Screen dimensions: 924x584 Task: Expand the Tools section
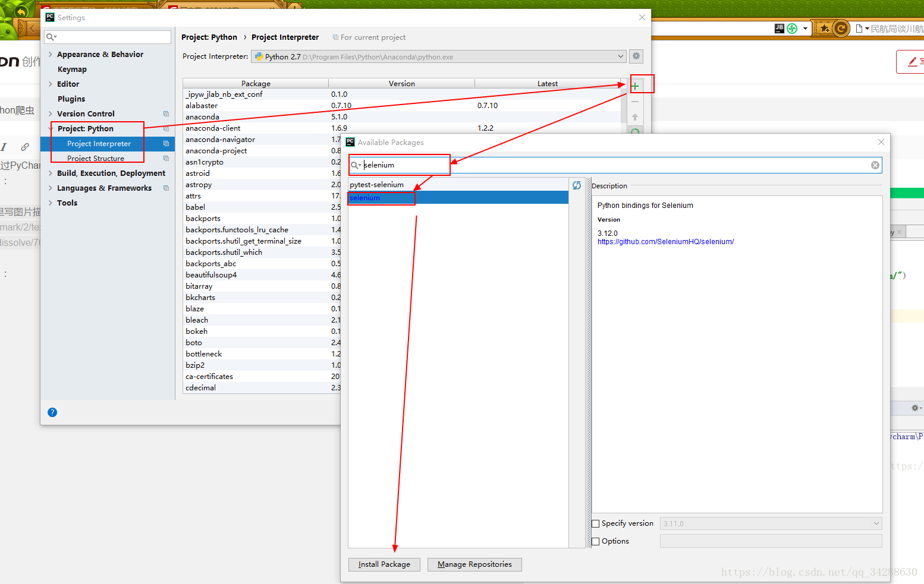tap(51, 203)
